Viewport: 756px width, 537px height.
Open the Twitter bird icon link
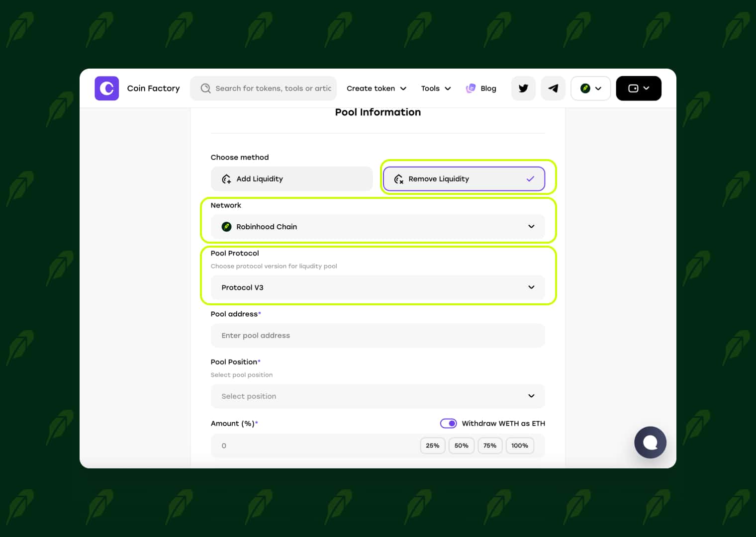point(523,89)
